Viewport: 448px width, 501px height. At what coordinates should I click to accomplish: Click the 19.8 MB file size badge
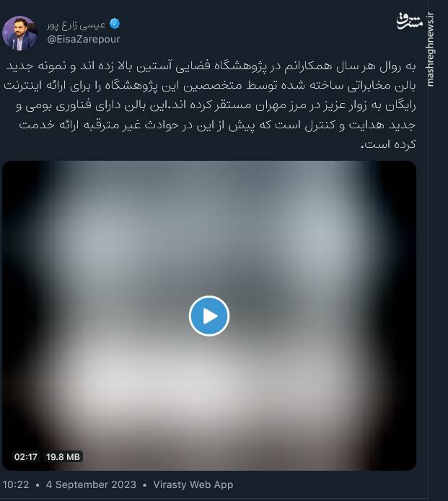(x=63, y=456)
